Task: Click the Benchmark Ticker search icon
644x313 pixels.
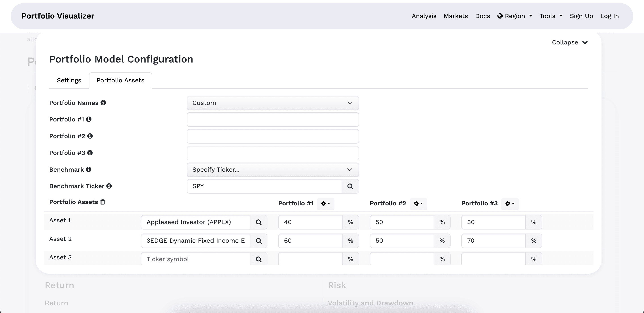Action: (350, 186)
